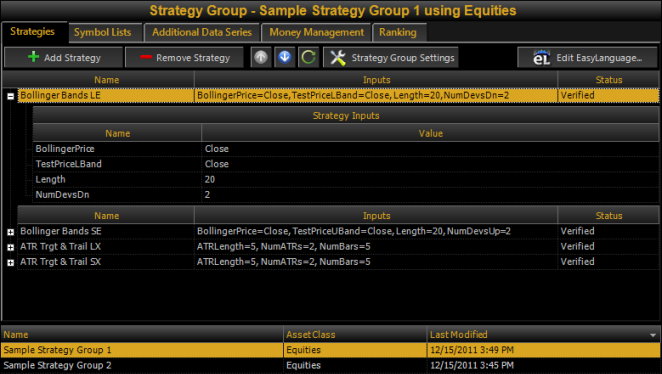This screenshot has width=662, height=374.
Task: Open the Money Management tab
Action: pos(316,33)
